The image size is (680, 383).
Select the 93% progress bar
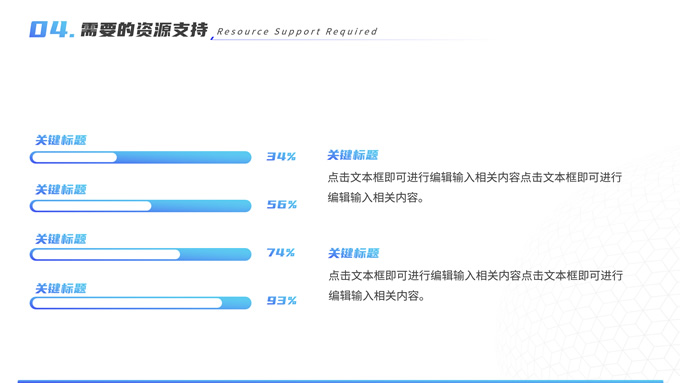(x=141, y=303)
